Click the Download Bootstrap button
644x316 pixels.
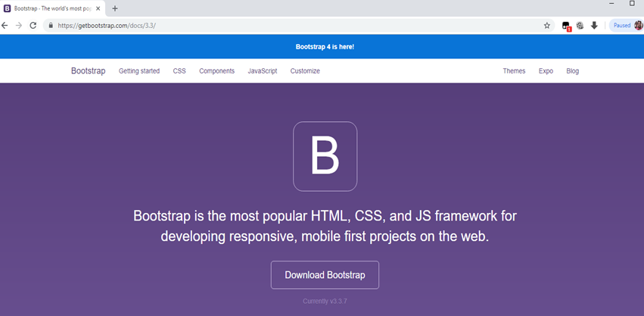coord(325,275)
